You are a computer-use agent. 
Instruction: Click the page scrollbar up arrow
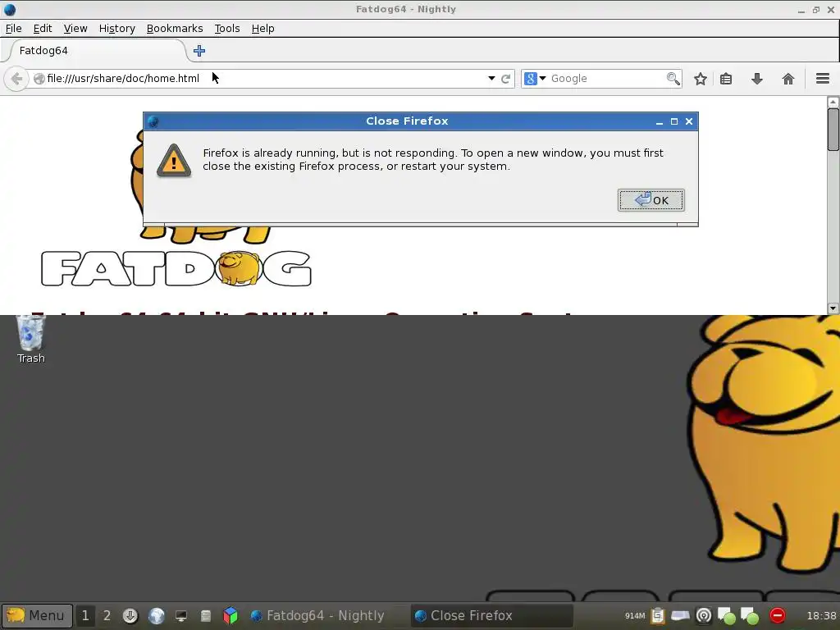point(833,102)
